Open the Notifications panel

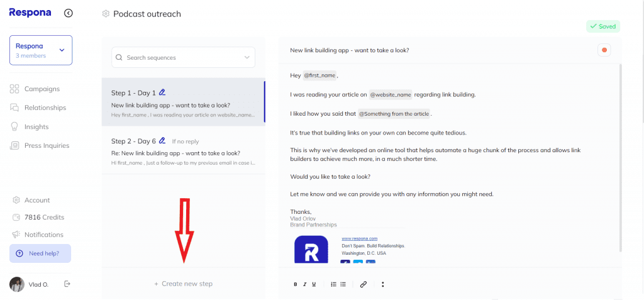(x=38, y=235)
